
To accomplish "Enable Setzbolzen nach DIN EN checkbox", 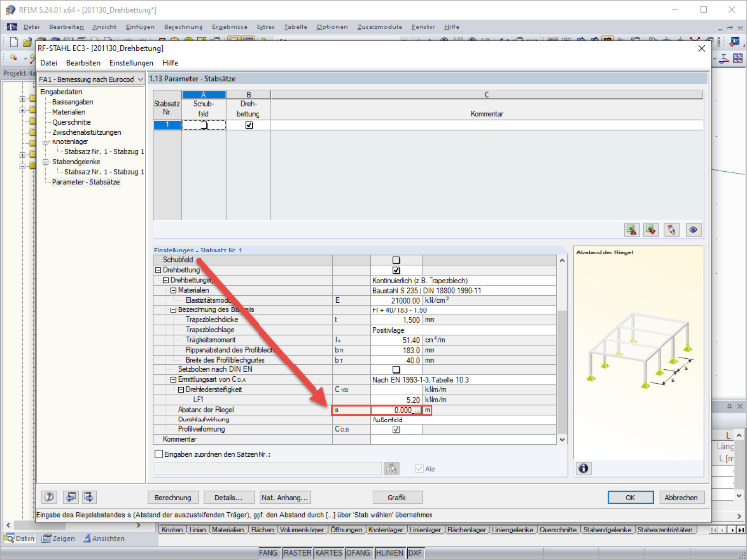I will click(396, 369).
